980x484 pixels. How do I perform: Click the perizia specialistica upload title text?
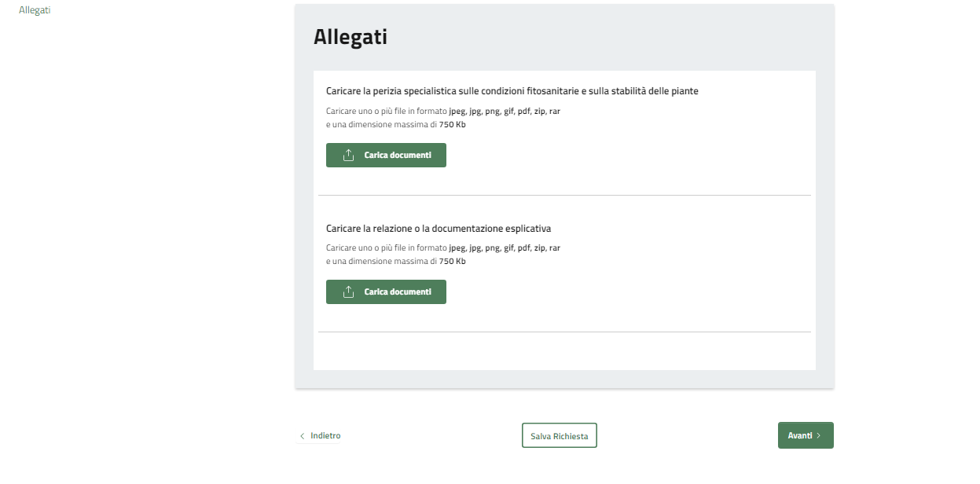512,91
